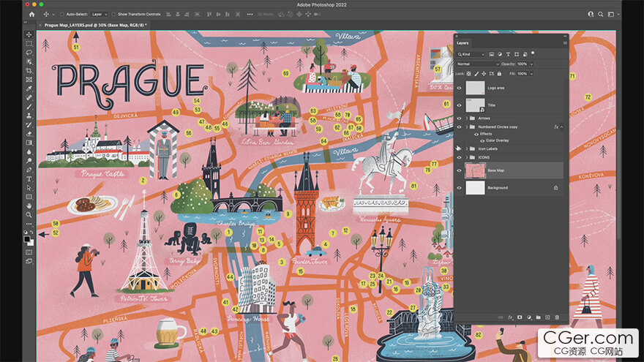Expand the ICONS group

click(467, 157)
